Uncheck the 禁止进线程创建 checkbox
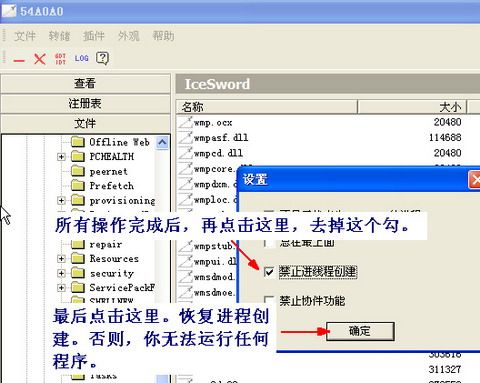 (269, 272)
